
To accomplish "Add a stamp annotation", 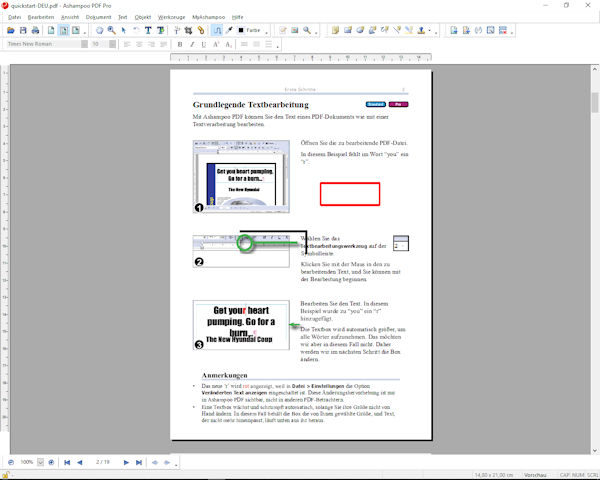I will 421,30.
